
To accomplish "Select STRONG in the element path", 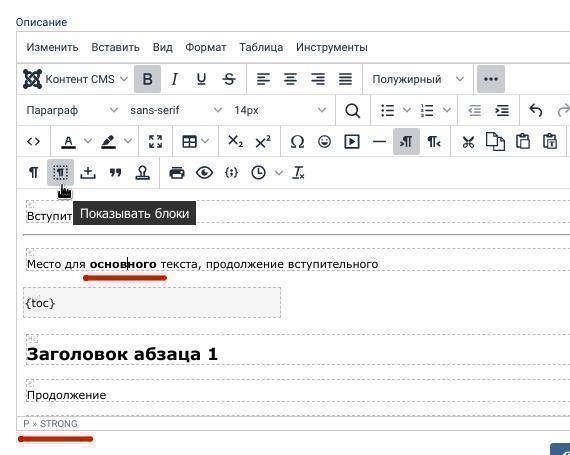I will click(x=59, y=424).
